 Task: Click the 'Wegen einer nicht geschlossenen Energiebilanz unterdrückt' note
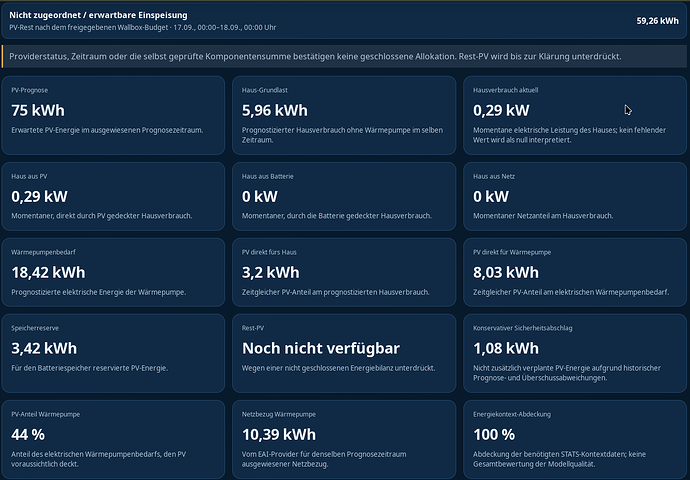[338, 368]
